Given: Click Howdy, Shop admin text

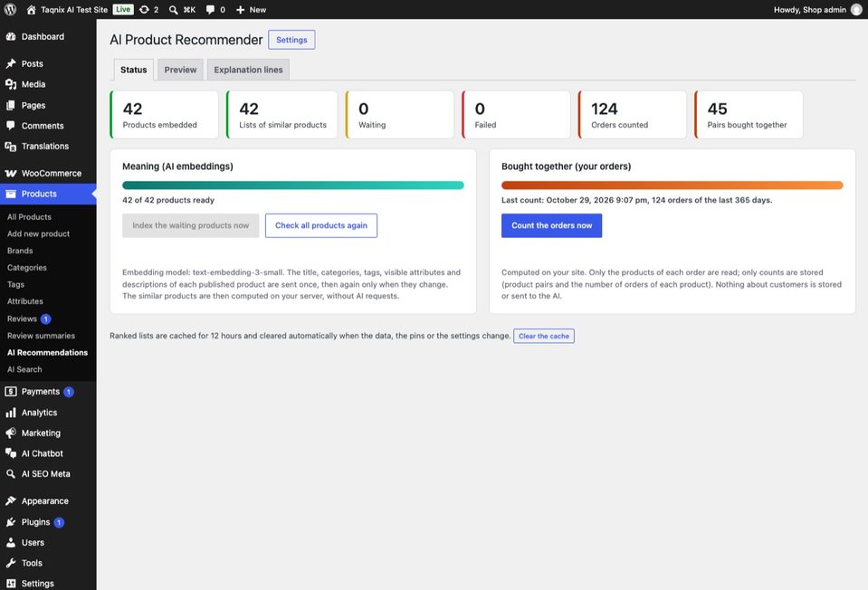Looking at the screenshot, I should 809,9.
